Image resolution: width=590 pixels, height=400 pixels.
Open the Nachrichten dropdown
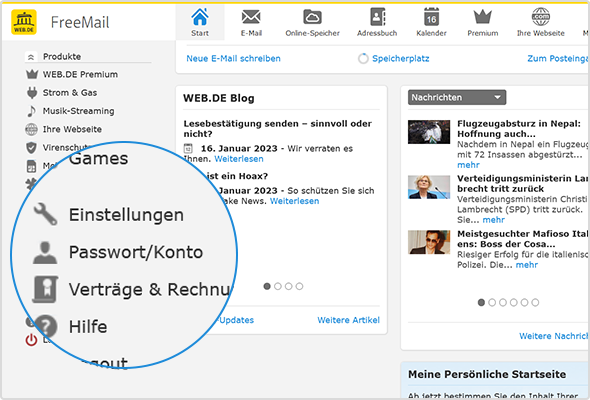coord(457,97)
